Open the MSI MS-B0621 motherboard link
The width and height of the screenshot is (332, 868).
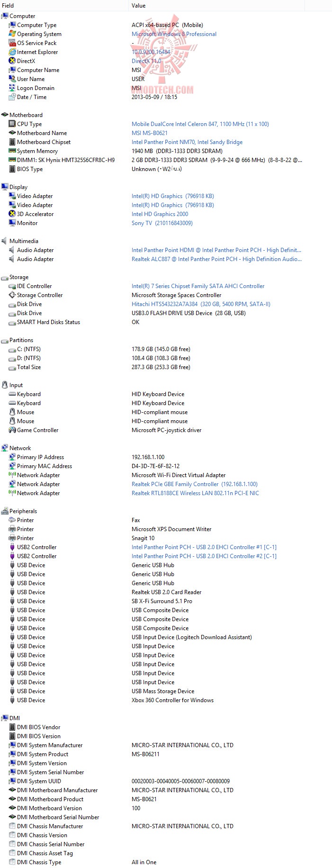[x=150, y=133]
